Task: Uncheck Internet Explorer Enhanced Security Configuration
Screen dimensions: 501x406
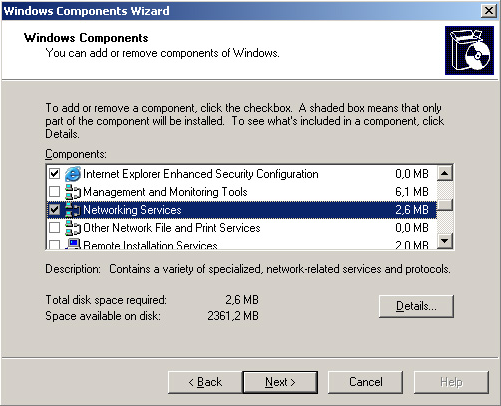Action: point(54,174)
